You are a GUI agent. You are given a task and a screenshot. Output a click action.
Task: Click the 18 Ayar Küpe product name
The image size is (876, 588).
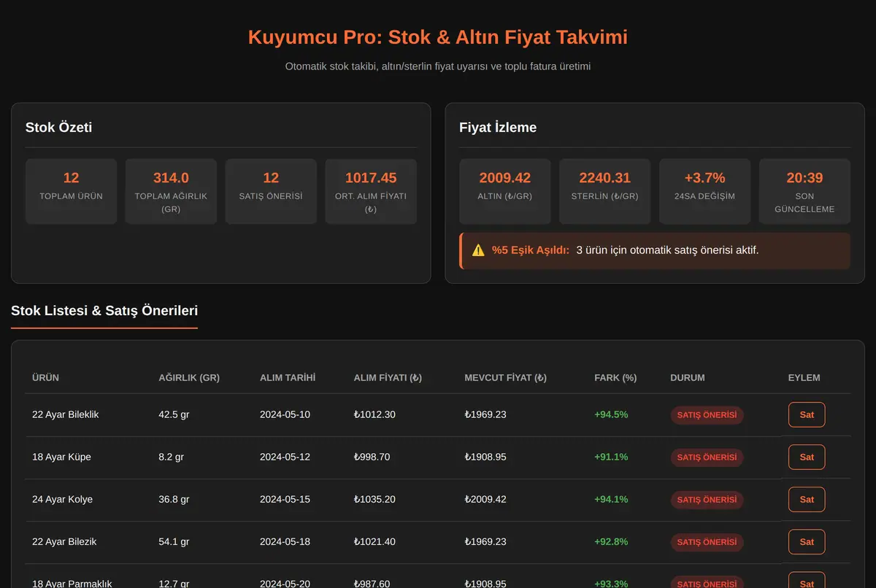pos(61,457)
